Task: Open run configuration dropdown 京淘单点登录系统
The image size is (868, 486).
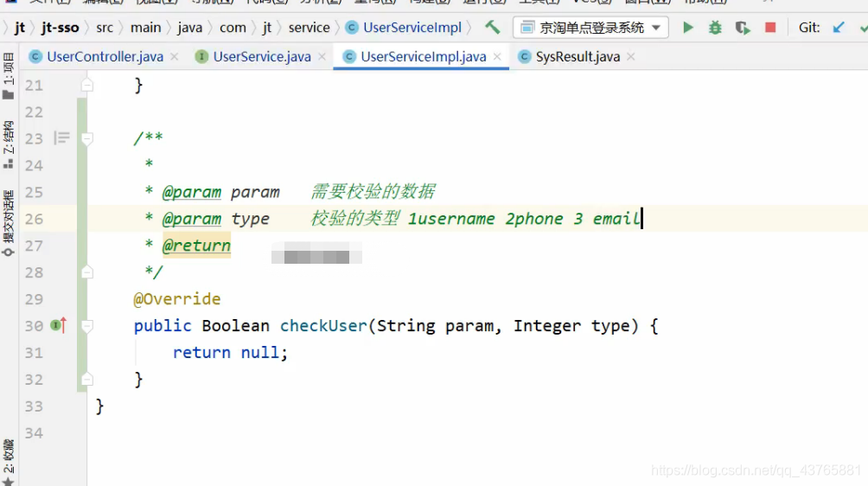Action: [x=590, y=27]
